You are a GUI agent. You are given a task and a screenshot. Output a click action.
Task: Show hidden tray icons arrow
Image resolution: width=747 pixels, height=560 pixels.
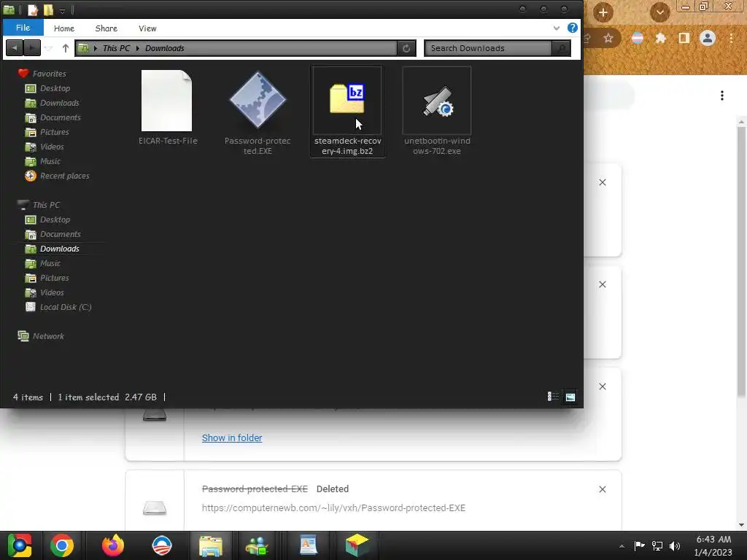[x=622, y=546]
